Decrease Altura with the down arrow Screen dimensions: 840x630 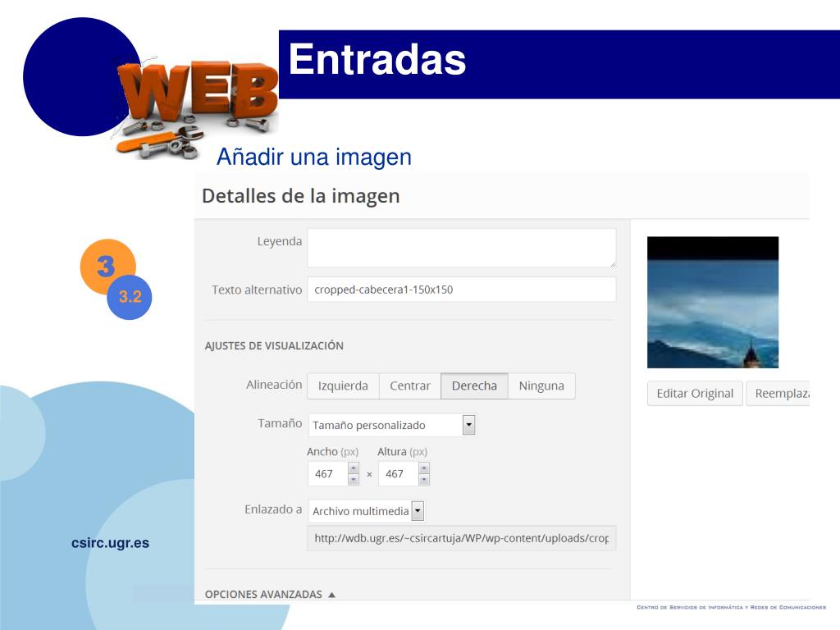424,480
